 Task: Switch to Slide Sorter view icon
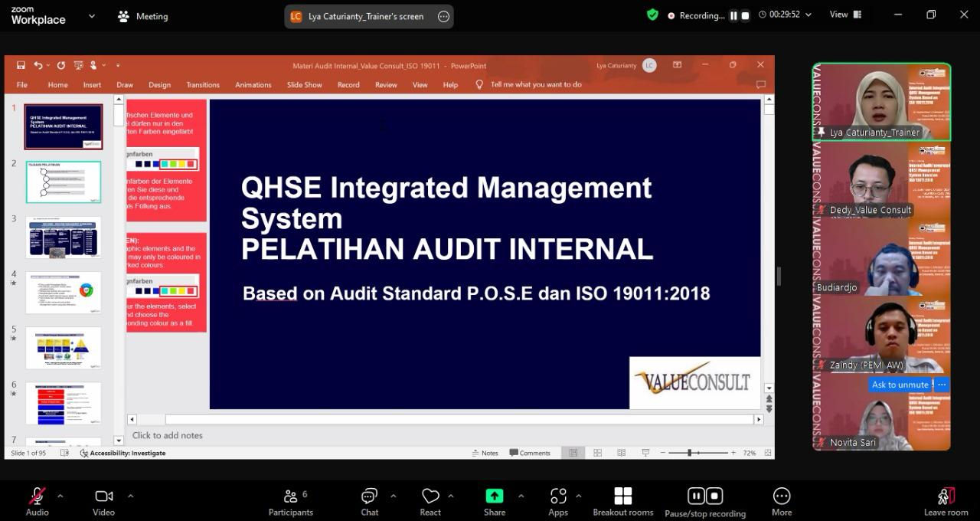pos(597,453)
